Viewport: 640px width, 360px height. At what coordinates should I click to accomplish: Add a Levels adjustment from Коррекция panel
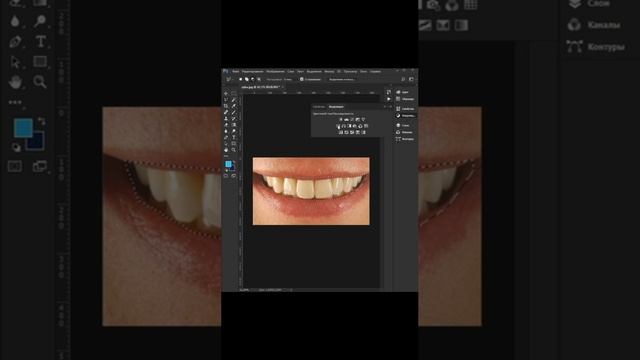click(x=346, y=120)
